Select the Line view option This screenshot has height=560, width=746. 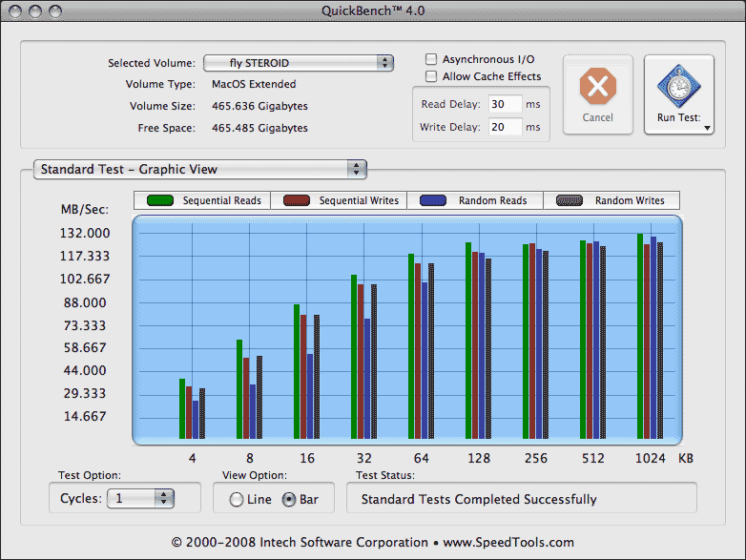coord(236,500)
